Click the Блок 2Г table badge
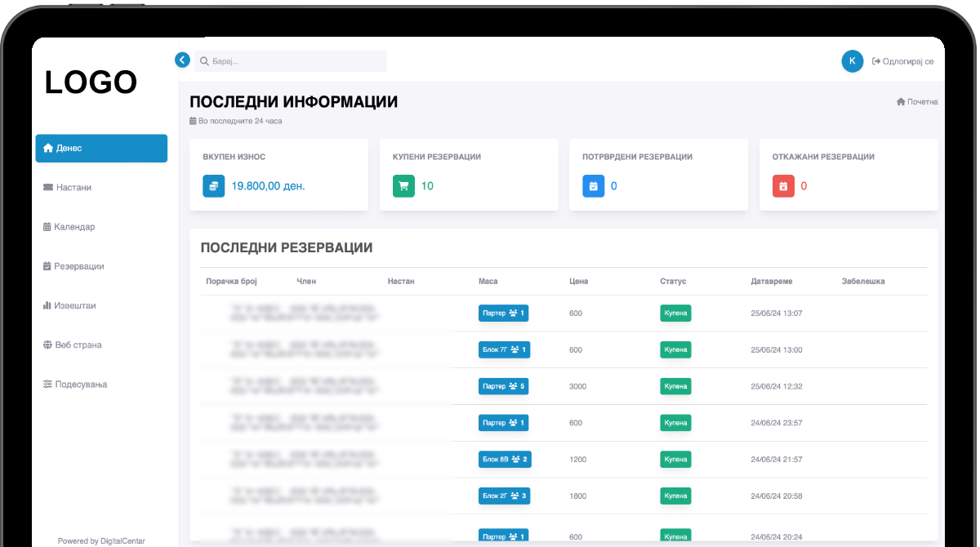This screenshot has width=980, height=547. 505,496
